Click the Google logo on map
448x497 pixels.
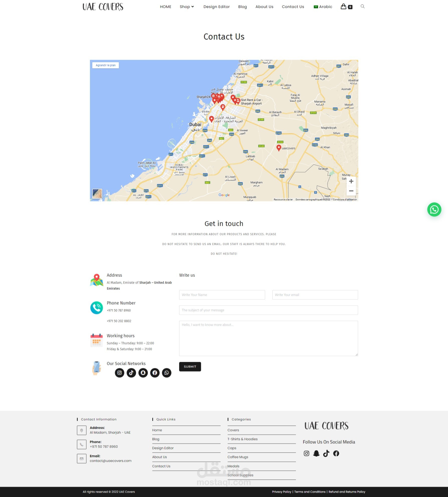tap(224, 195)
